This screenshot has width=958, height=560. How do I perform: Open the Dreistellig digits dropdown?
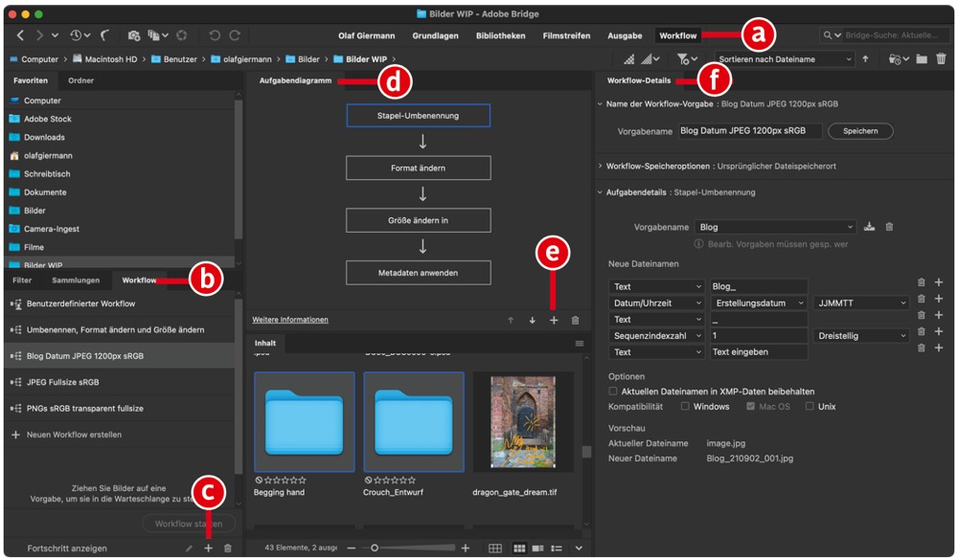[860, 336]
